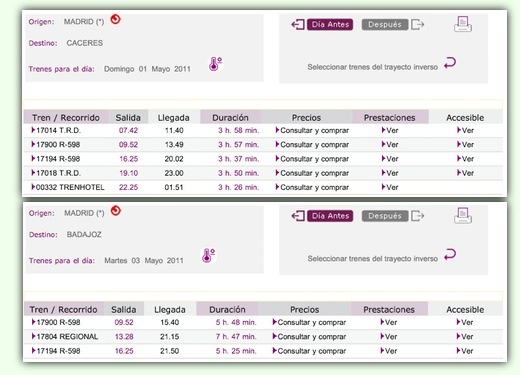The width and height of the screenshot is (520, 375).
Task: Click the printer icon in the Badajoz panel
Action: (463, 215)
